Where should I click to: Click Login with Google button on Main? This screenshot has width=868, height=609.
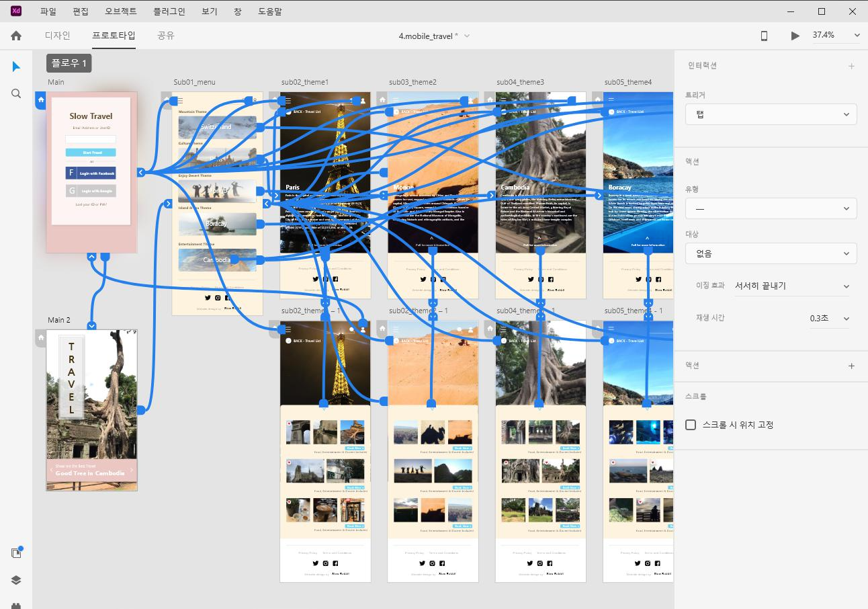pos(91,191)
